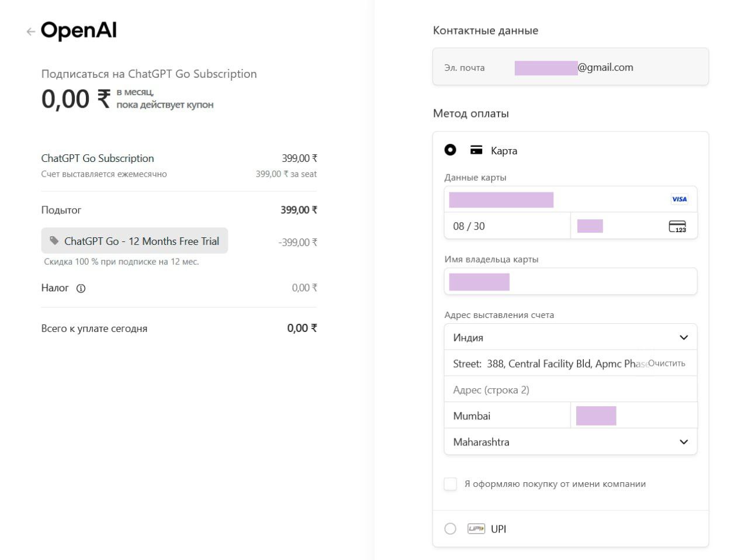Click the Адрес (строка 2) input field
748x560 pixels.
pyautogui.click(x=570, y=390)
